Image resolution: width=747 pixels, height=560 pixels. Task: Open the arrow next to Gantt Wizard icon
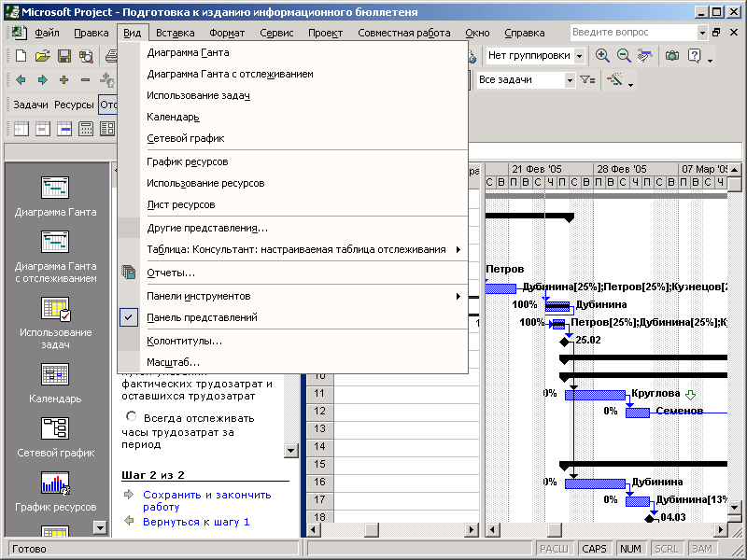click(631, 85)
